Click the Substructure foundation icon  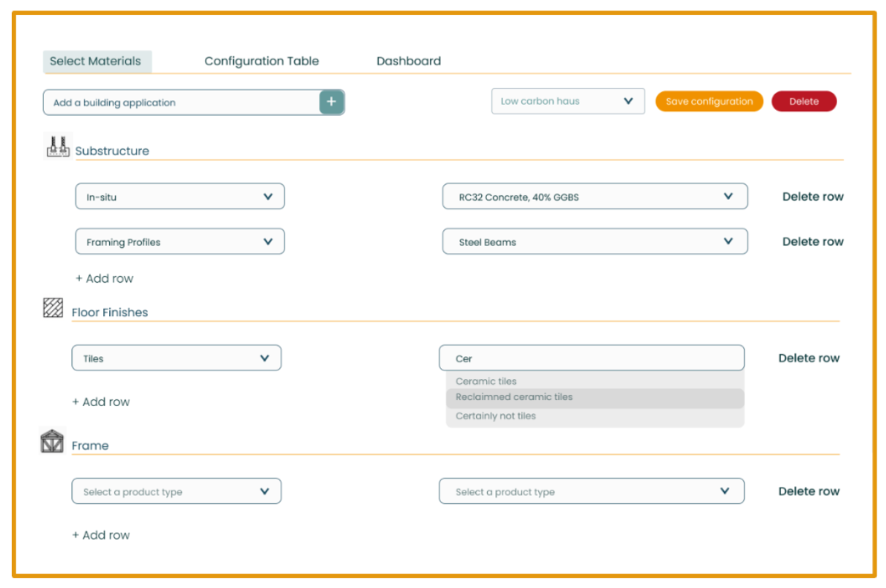tap(58, 146)
